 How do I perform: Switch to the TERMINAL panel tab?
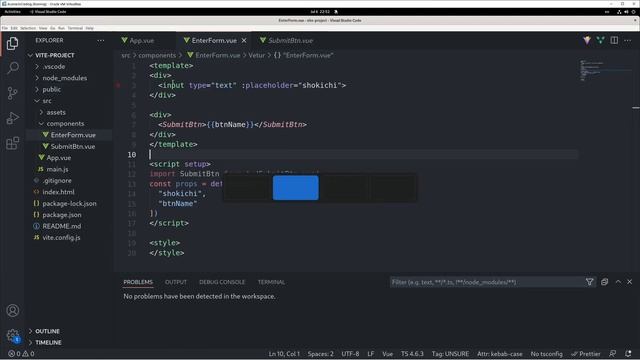pos(271,282)
